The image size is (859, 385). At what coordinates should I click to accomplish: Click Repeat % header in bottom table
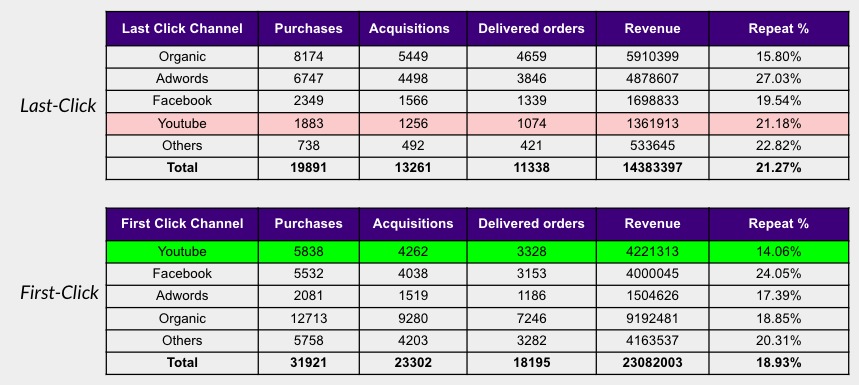[x=778, y=223]
